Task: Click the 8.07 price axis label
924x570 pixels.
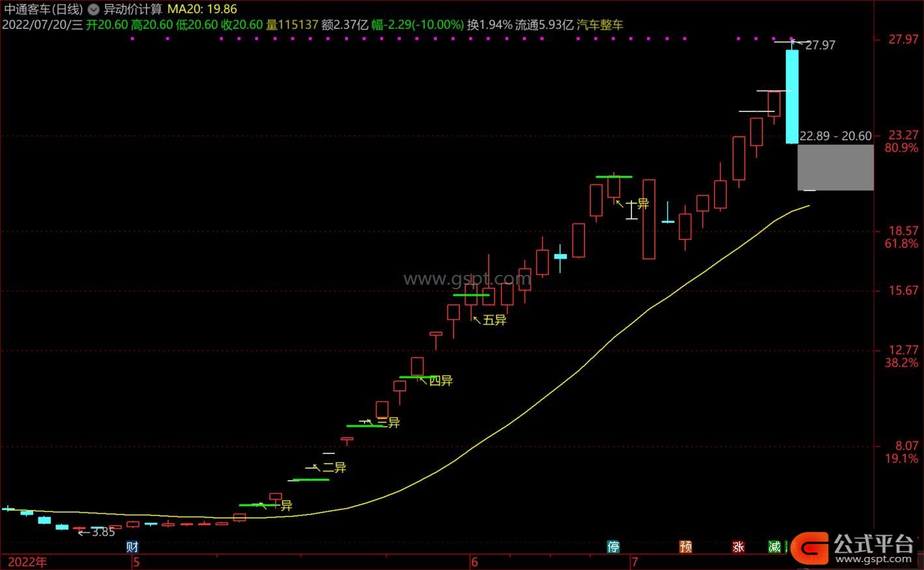Action: [907, 446]
